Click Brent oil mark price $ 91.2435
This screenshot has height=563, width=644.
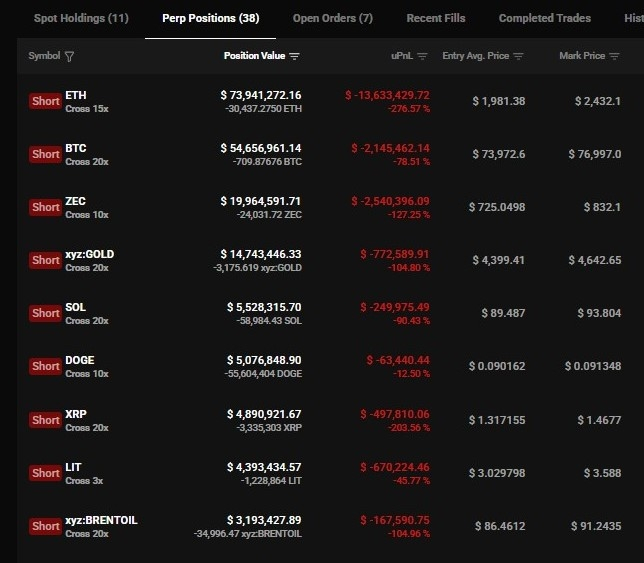tap(596, 526)
